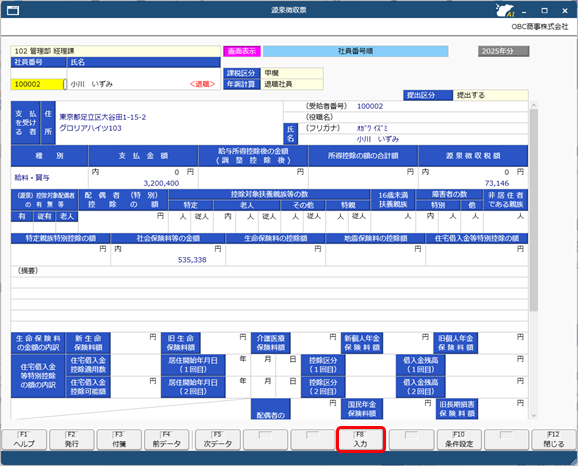Go to next record with F5 次データ
Screen dimensions: 578x466
[x=217, y=439]
